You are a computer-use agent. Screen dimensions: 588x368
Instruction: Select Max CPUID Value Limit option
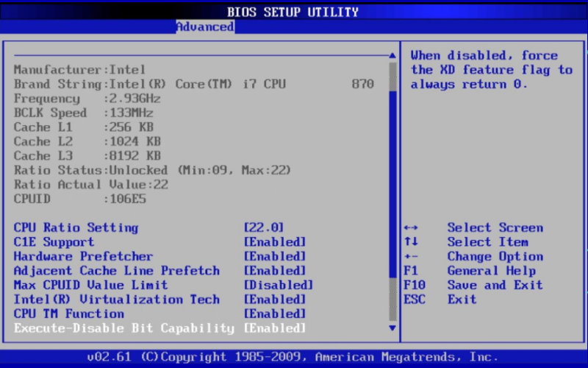(x=90, y=285)
